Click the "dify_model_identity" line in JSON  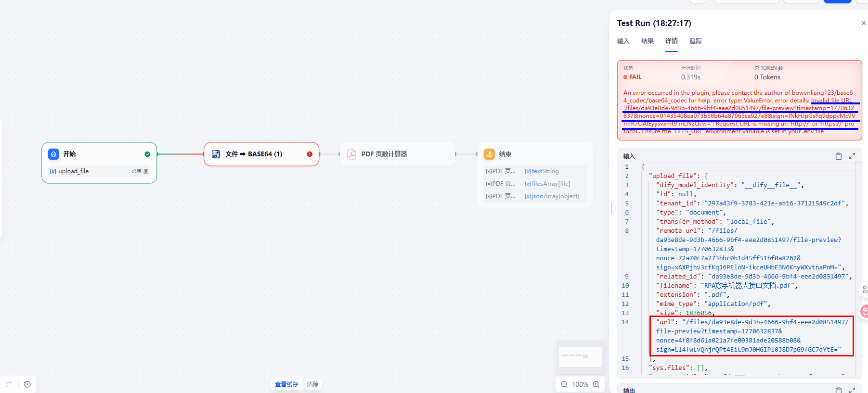point(730,185)
